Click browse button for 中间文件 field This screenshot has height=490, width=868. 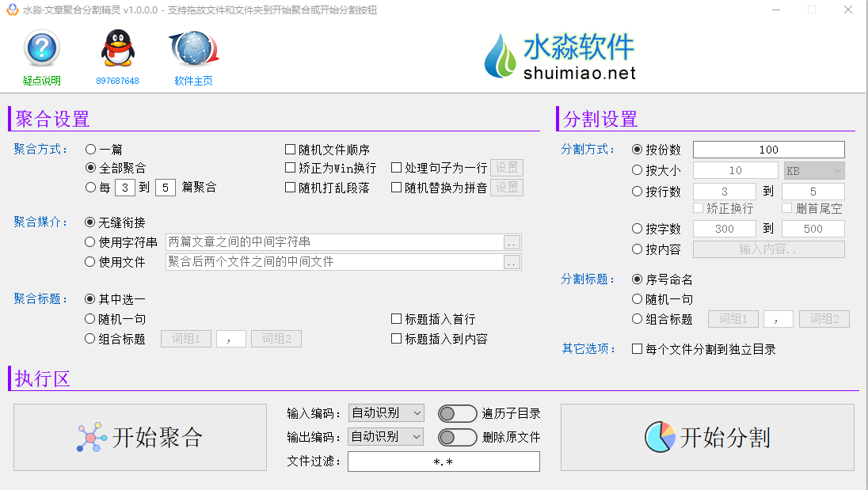tap(512, 262)
